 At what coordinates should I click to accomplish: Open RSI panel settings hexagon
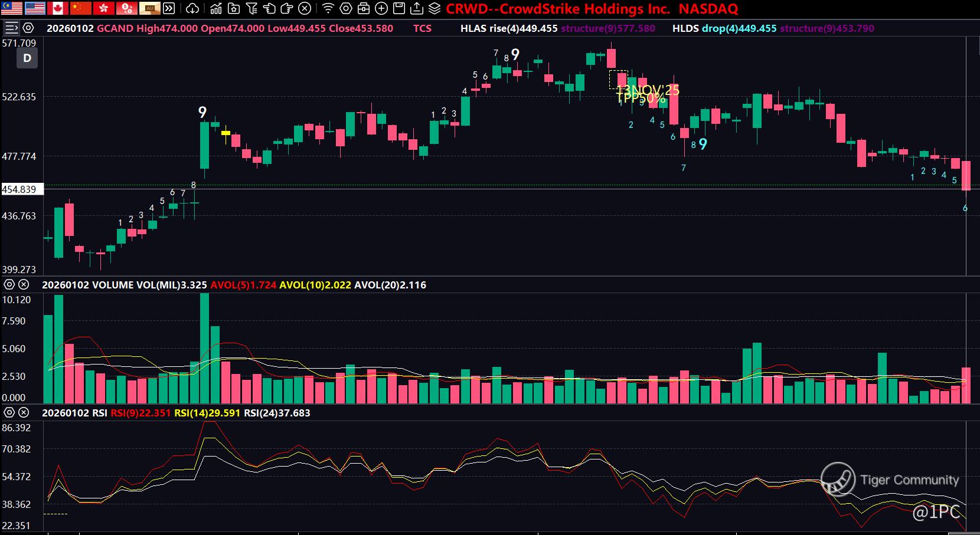point(9,412)
